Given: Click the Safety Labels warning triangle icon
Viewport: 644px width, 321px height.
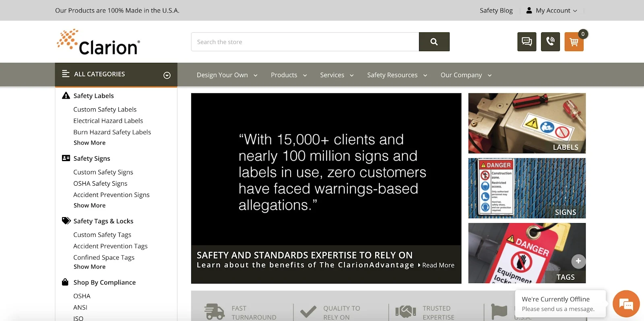Looking at the screenshot, I should click(x=66, y=95).
